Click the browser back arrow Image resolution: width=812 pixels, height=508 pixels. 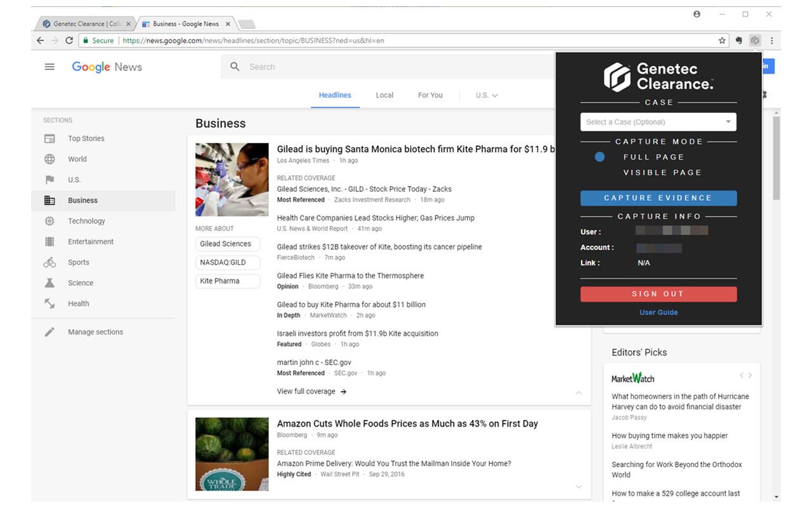41,40
